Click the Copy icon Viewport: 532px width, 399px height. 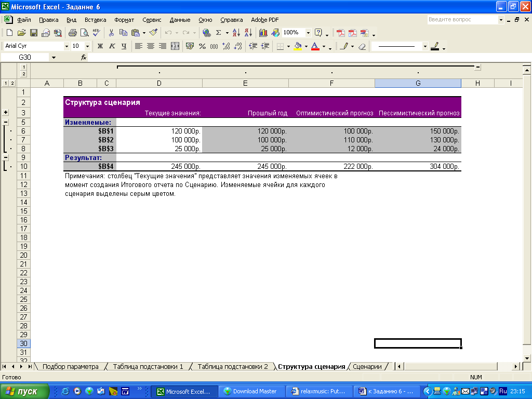coord(123,33)
